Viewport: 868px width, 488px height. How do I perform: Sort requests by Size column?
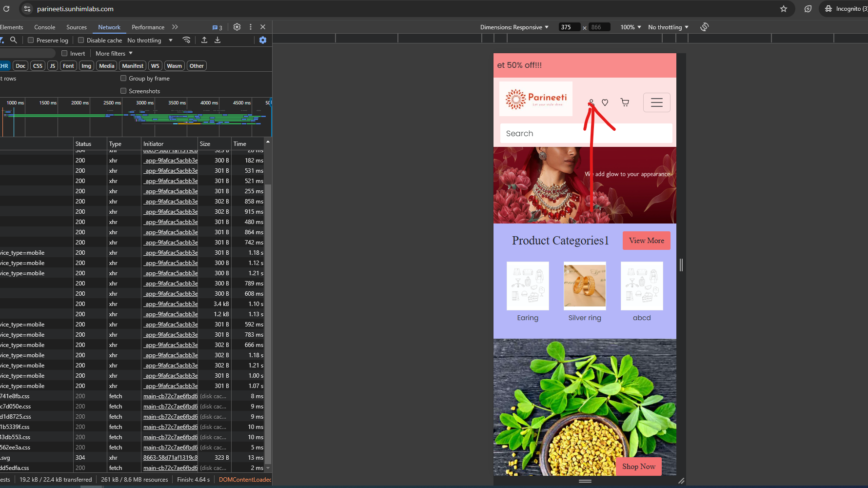pyautogui.click(x=214, y=144)
